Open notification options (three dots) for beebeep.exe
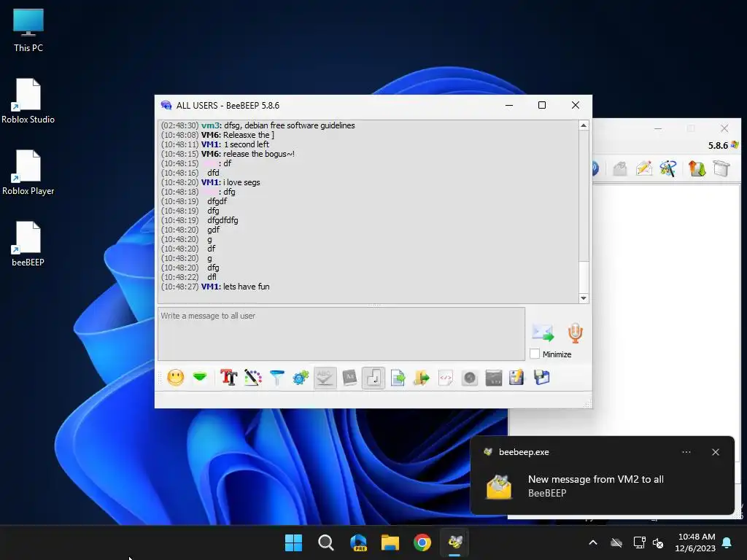Screen dimensions: 747x560 (x=686, y=452)
